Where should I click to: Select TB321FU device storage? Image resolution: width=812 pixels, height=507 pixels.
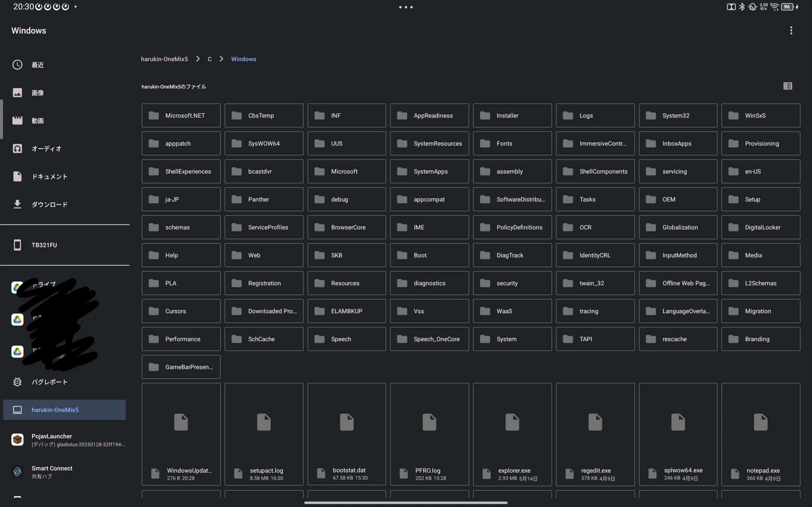click(x=44, y=245)
